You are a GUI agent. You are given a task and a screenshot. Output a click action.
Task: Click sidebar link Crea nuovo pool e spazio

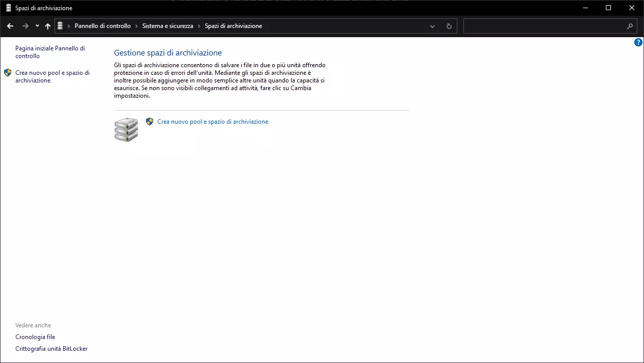pyautogui.click(x=52, y=76)
